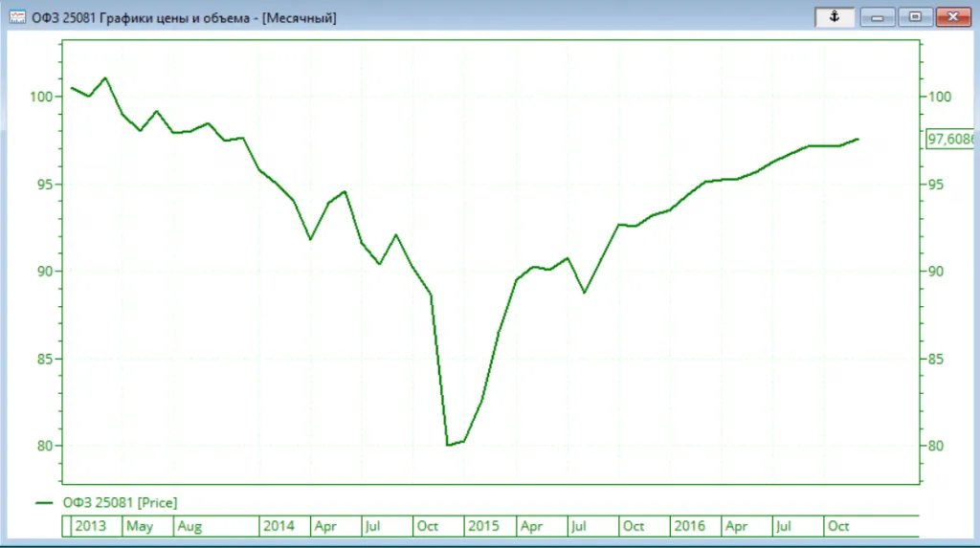Viewport: 980px width, 548px height.
Task: Maximize the chart window
Action: 916,17
